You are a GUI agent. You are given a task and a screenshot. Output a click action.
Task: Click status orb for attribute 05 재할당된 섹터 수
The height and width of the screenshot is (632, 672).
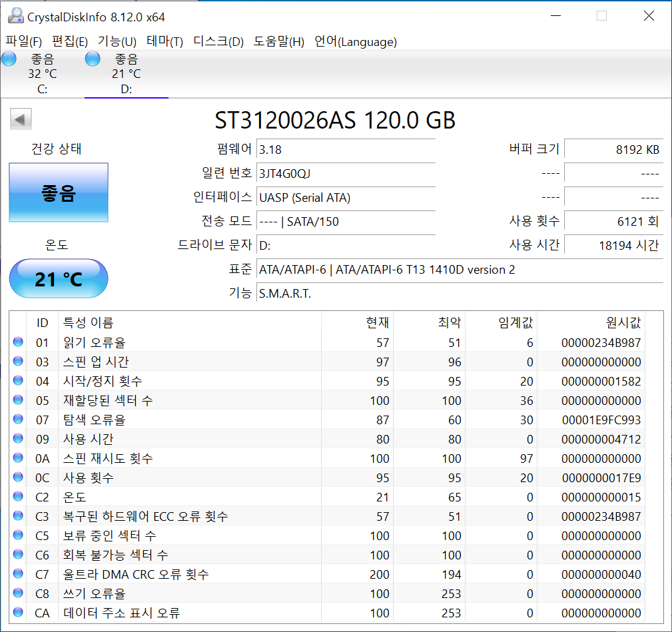[x=18, y=400]
